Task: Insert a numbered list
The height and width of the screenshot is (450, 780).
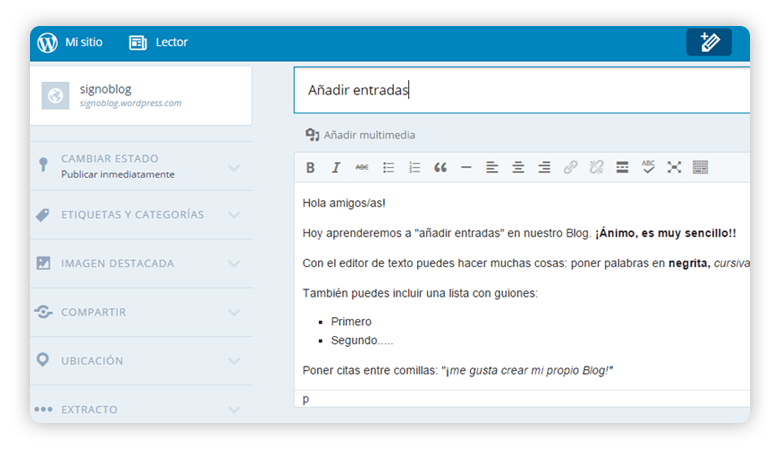Action: click(x=414, y=168)
